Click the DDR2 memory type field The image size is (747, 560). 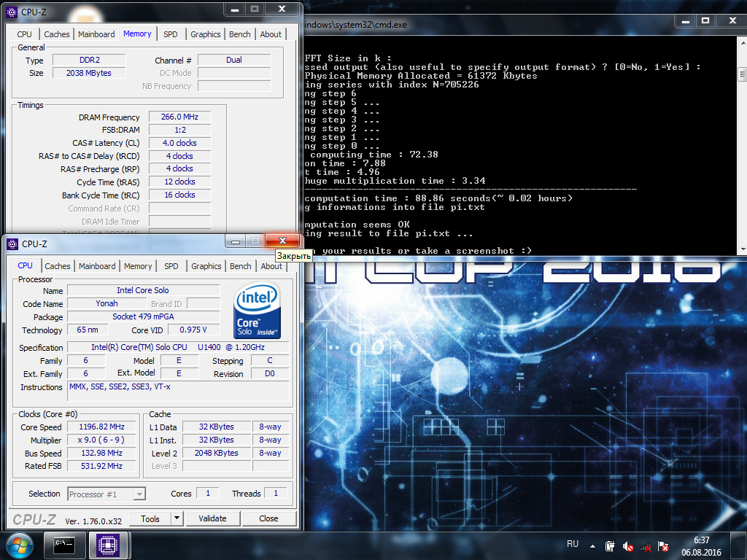click(89, 60)
